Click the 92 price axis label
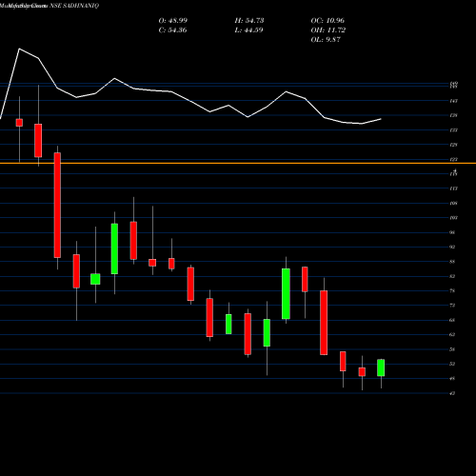476x476 pixels. (452, 247)
